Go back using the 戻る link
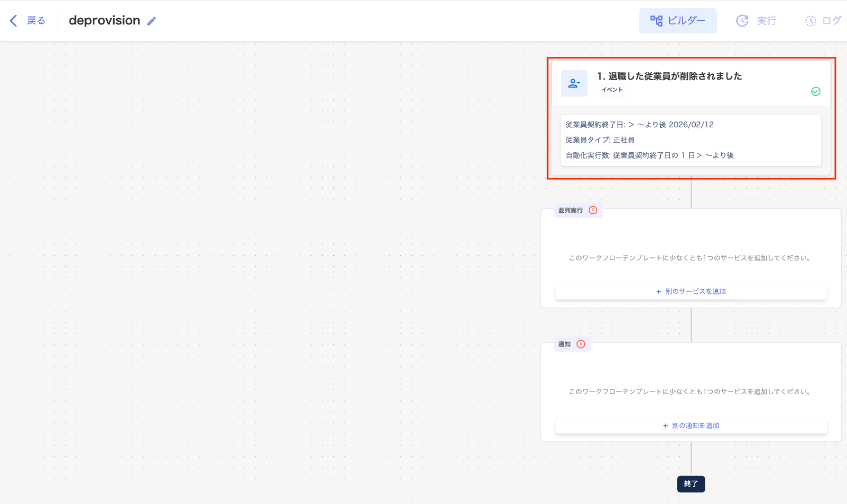 coord(36,21)
